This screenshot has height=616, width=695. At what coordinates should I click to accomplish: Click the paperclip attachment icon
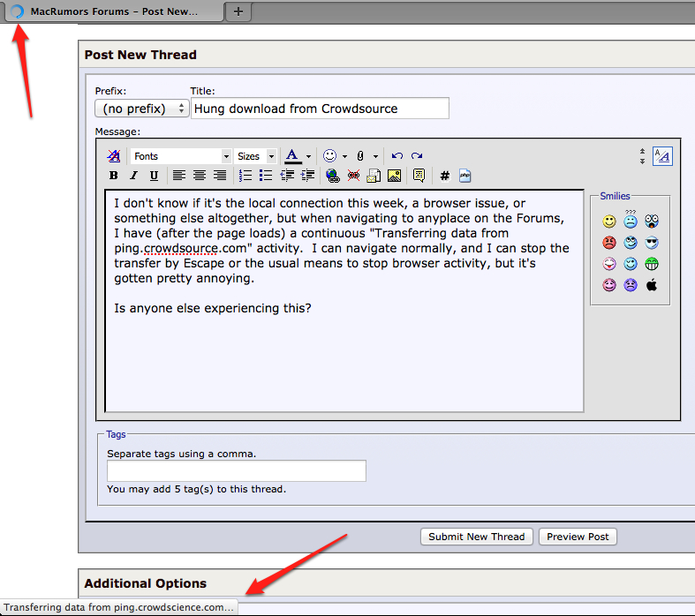(360, 156)
